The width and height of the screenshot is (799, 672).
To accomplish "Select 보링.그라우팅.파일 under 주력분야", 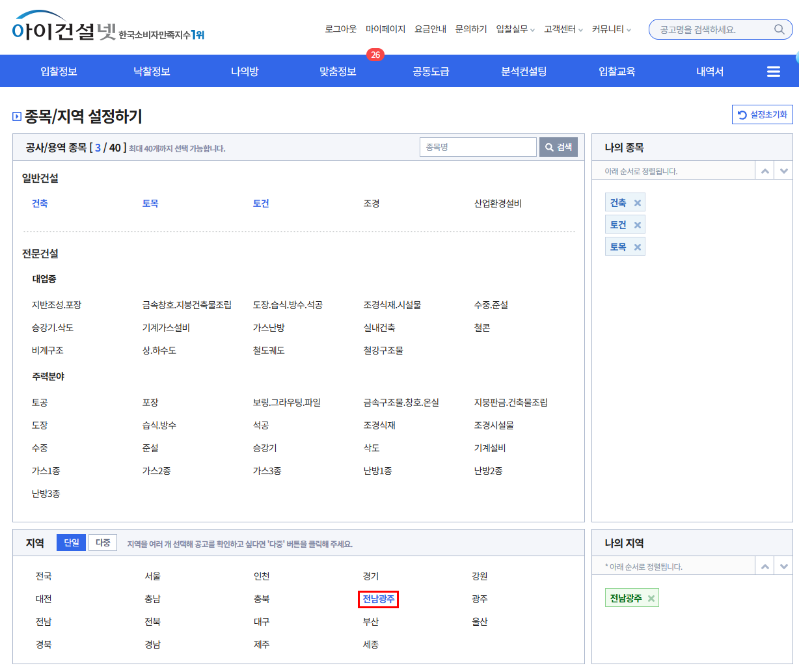I will click(x=287, y=403).
